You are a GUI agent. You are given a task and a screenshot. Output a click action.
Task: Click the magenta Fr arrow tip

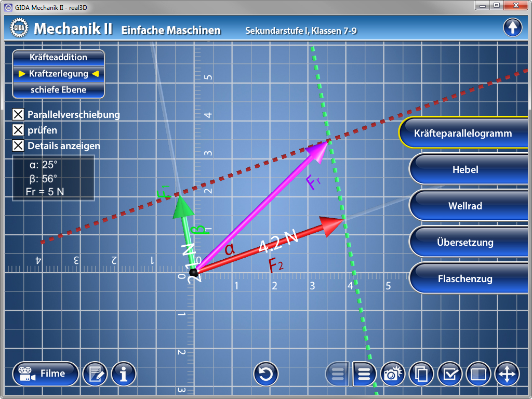pos(325,144)
